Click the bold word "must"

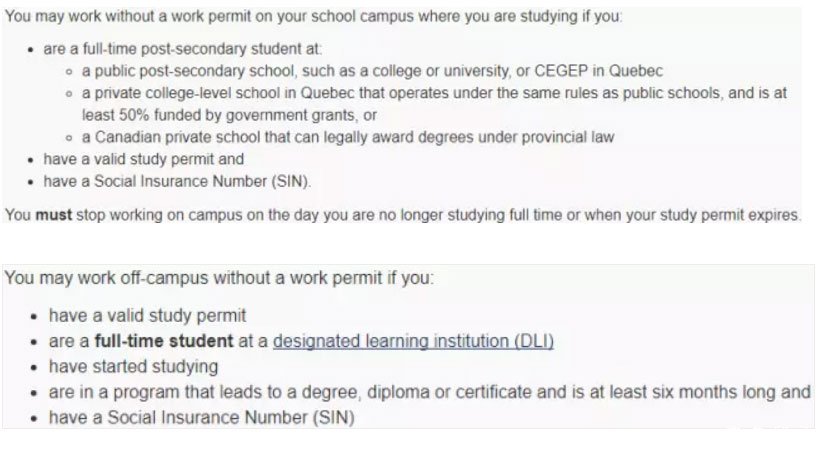point(54,215)
